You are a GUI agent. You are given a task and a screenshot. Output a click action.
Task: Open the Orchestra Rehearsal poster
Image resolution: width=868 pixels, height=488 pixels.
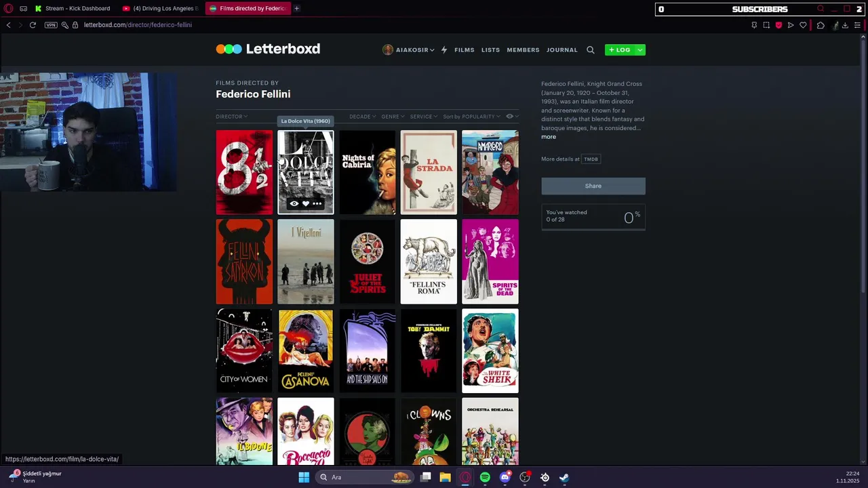tap(490, 432)
